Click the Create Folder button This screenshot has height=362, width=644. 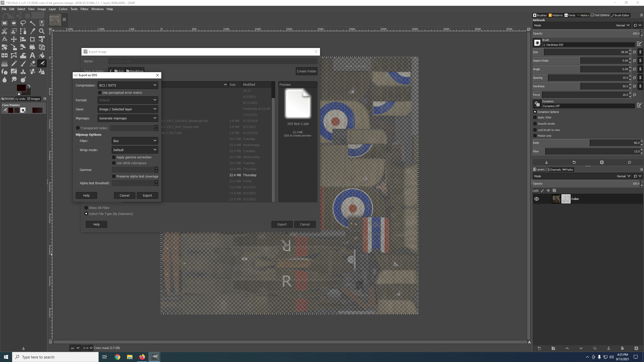pyautogui.click(x=306, y=71)
